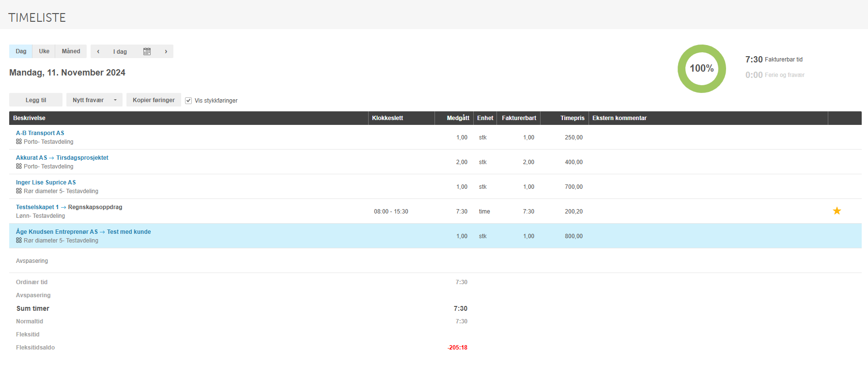
Task: Click Lønn- Testavdeling activity text
Action: click(40, 216)
